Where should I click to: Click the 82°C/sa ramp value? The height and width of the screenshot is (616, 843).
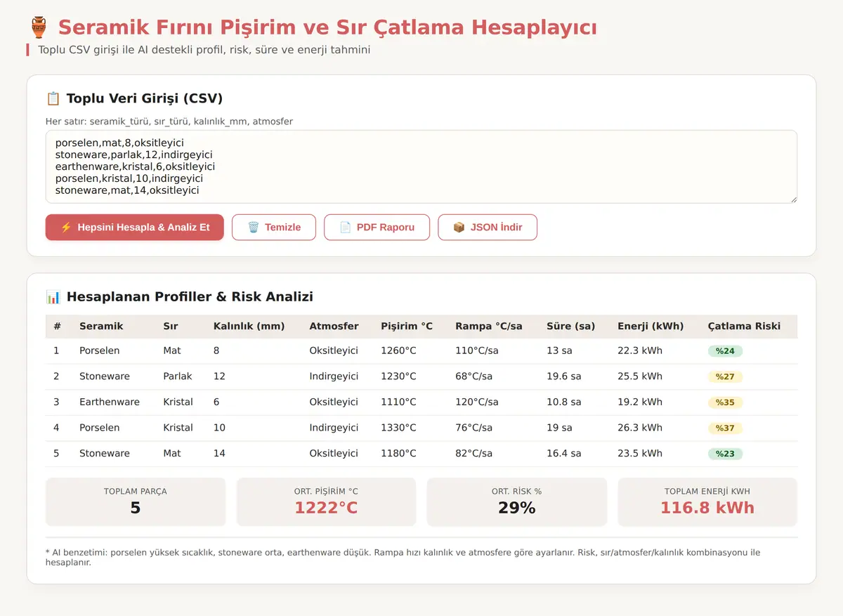473,454
